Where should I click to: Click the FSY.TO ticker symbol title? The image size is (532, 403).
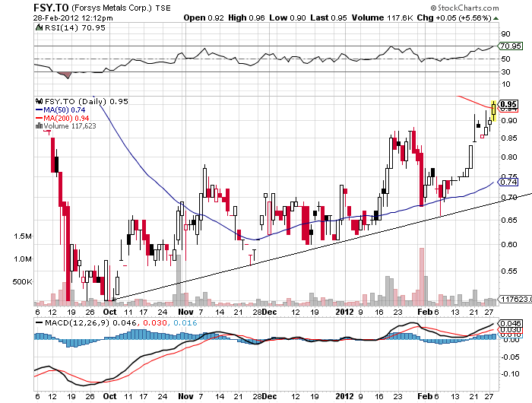click(x=51, y=8)
